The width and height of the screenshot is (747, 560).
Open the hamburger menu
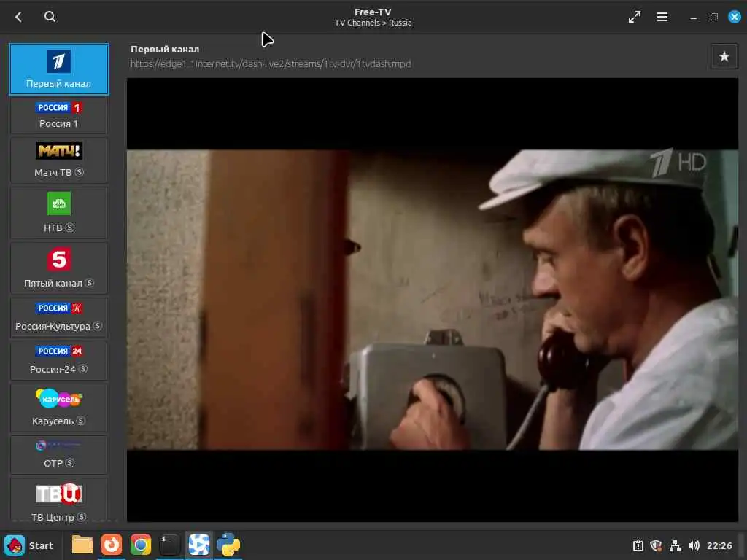[x=662, y=17]
